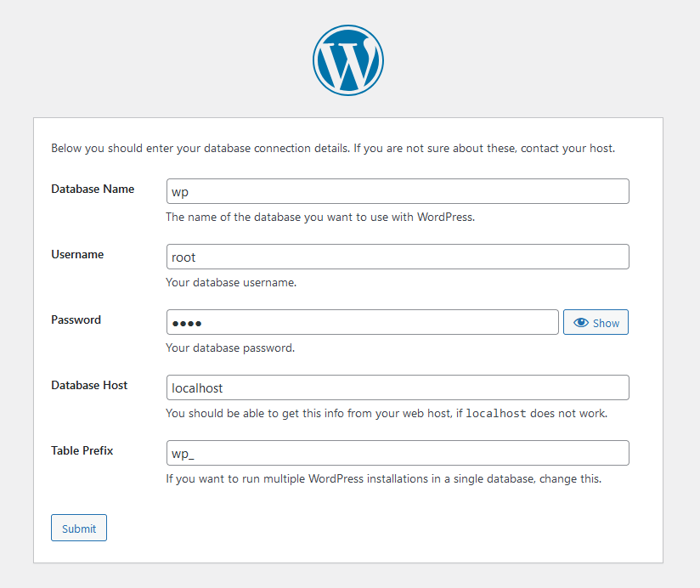
Task: Show the database password
Action: 596,323
